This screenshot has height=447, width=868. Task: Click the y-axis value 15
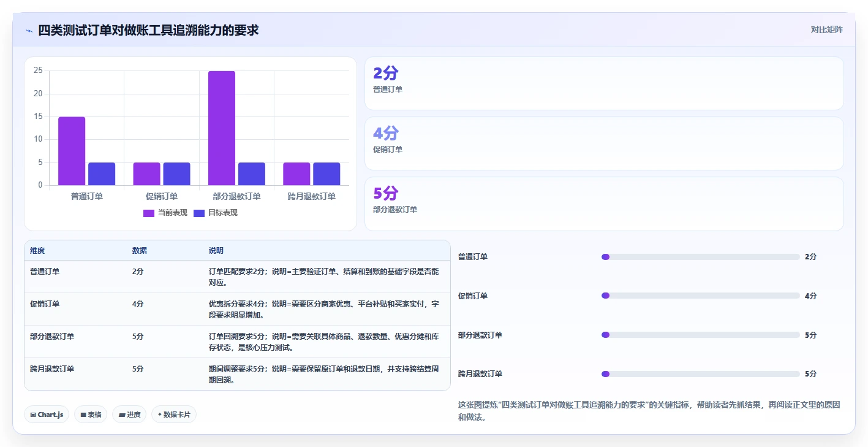[38, 117]
